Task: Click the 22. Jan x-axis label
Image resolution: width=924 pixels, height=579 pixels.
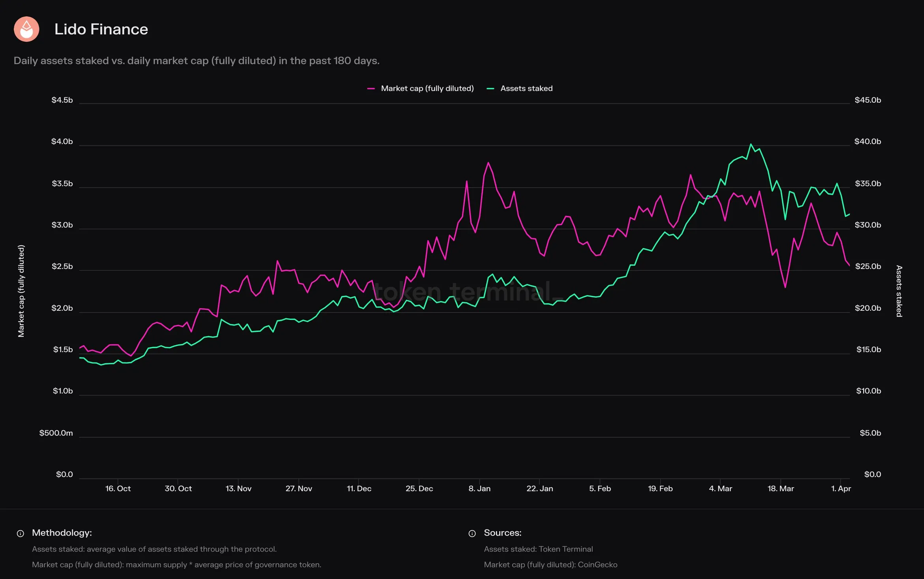Action: point(540,489)
